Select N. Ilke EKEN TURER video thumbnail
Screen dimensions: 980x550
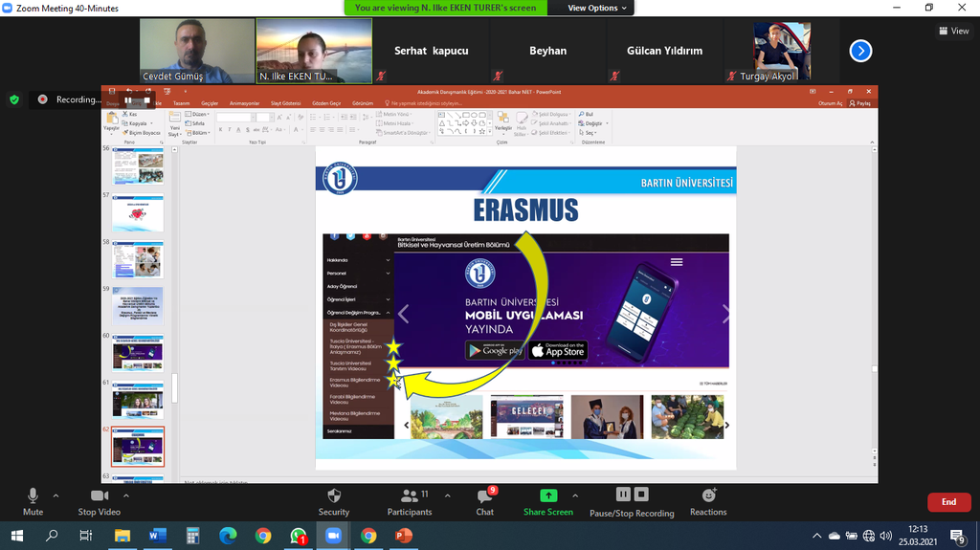pyautogui.click(x=314, y=51)
